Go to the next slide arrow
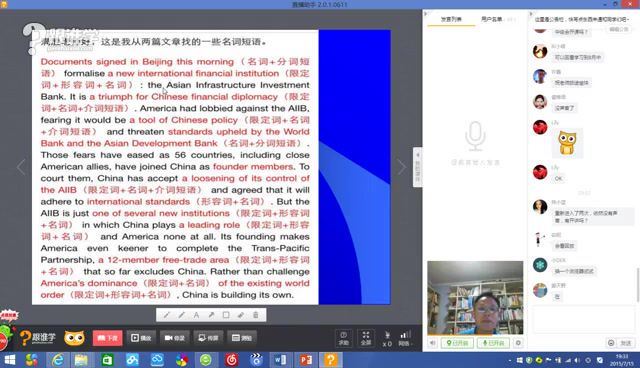 (402, 166)
